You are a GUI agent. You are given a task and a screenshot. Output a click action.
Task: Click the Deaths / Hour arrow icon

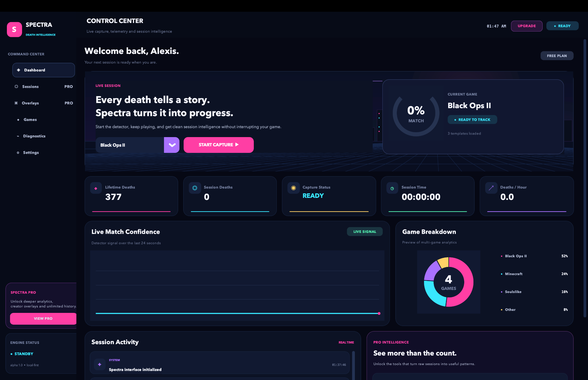pyautogui.click(x=491, y=188)
